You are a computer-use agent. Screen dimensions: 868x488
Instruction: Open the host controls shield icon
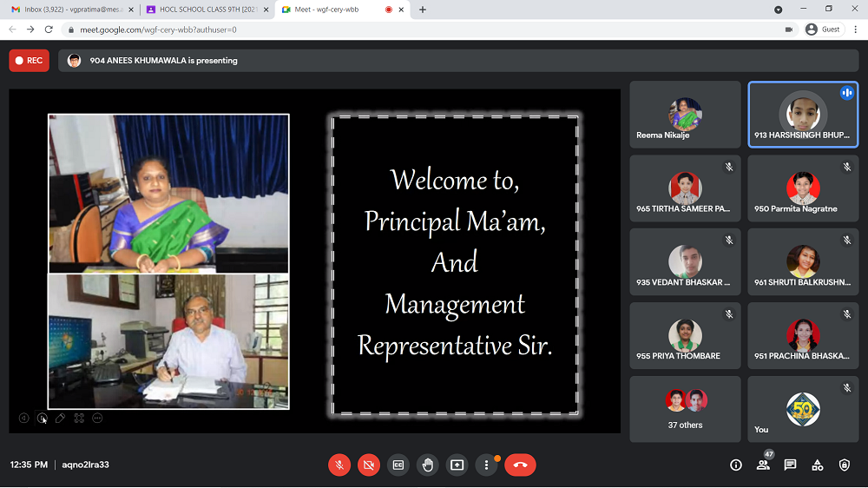point(844,465)
